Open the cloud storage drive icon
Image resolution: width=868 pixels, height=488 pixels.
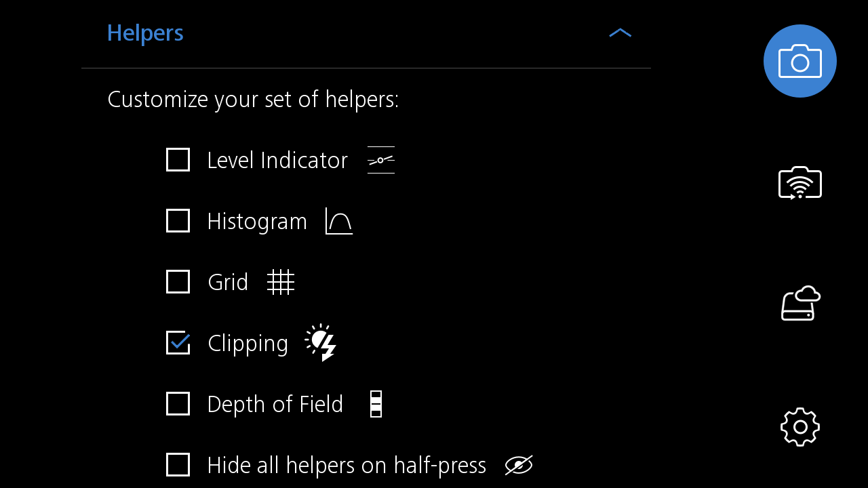tap(800, 304)
